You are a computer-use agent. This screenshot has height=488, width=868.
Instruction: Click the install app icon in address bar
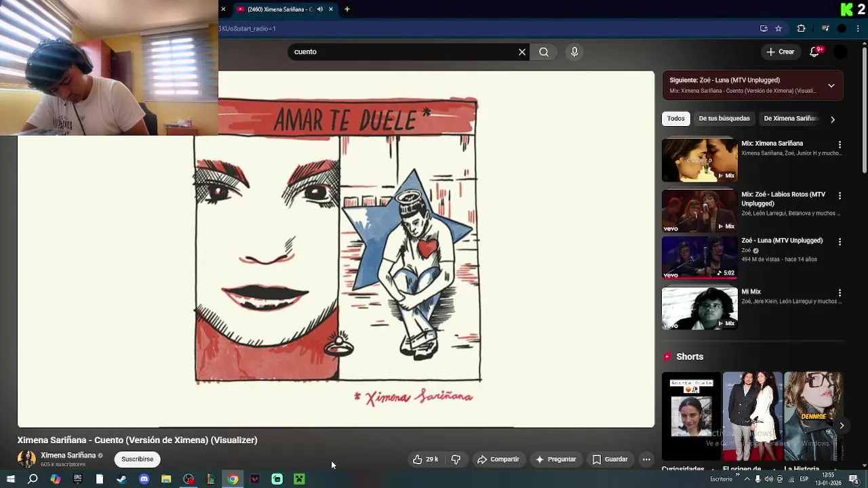click(764, 28)
